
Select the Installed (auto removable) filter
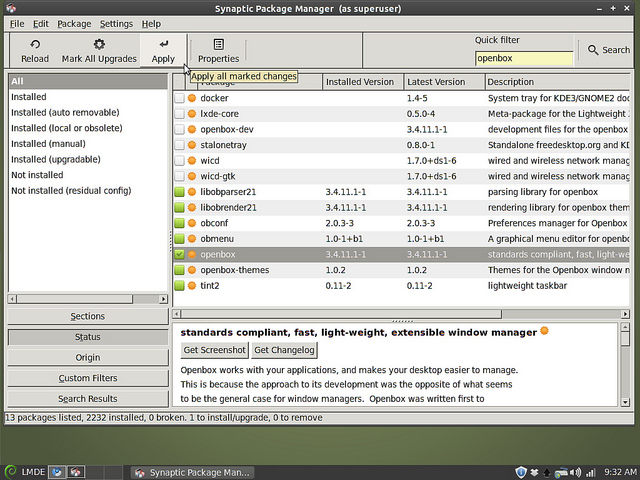pos(65,112)
